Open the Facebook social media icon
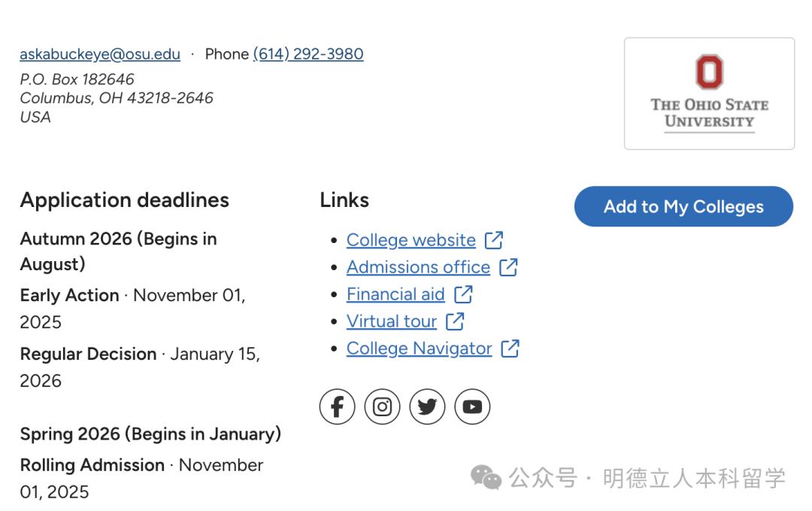Image resolution: width=812 pixels, height=511 pixels. point(337,407)
